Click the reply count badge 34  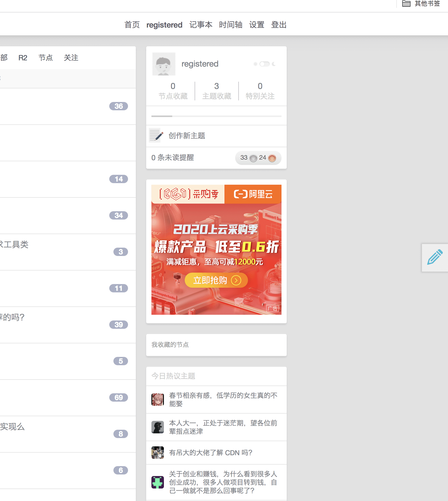(x=119, y=215)
